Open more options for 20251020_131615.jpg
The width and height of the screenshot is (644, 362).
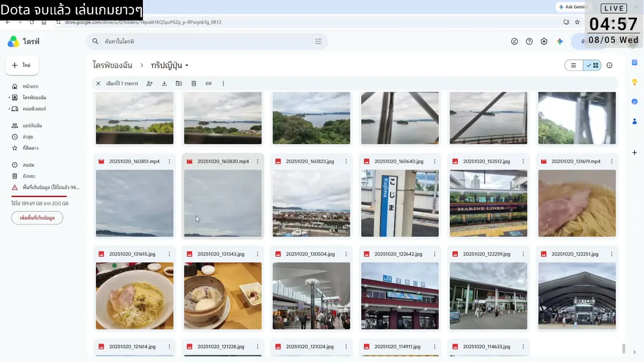(x=169, y=254)
